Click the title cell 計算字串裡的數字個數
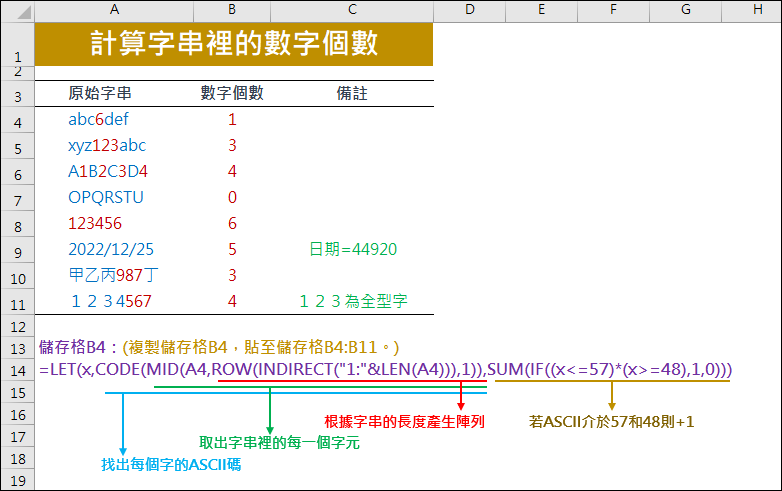The width and height of the screenshot is (782, 491). (x=234, y=44)
